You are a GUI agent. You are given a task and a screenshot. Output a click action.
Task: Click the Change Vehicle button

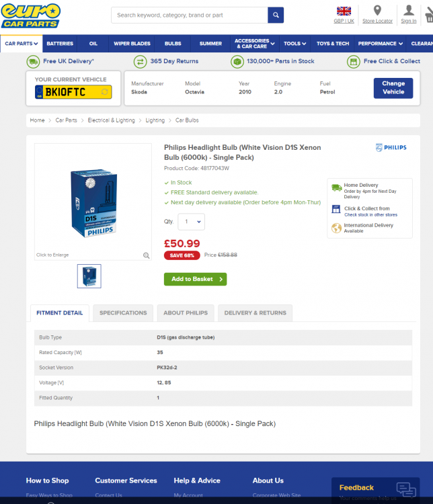(393, 88)
